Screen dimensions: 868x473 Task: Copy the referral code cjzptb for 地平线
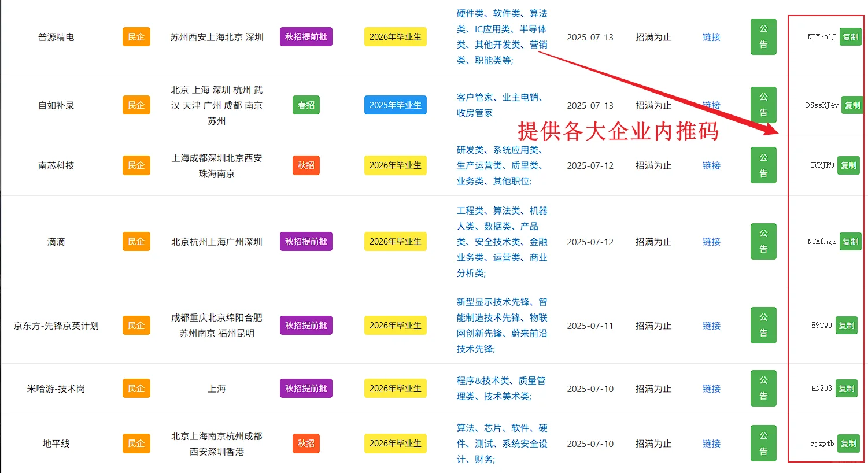coord(848,444)
